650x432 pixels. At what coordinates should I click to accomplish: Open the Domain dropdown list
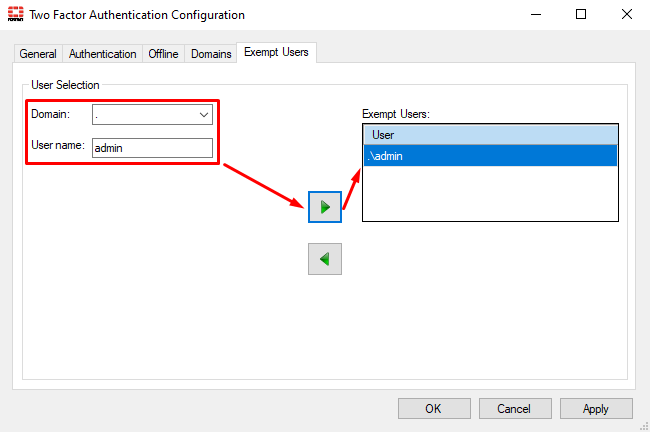(152, 114)
